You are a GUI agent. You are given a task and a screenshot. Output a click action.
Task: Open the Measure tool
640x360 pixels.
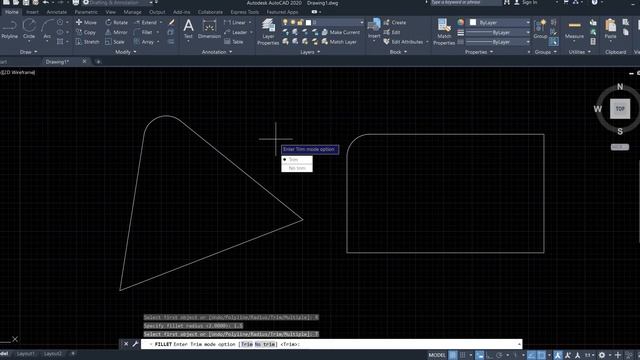click(x=574, y=29)
